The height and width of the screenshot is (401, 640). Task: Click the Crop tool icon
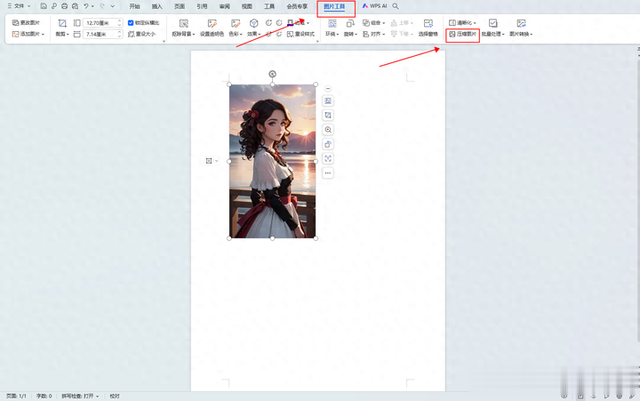pos(62,23)
